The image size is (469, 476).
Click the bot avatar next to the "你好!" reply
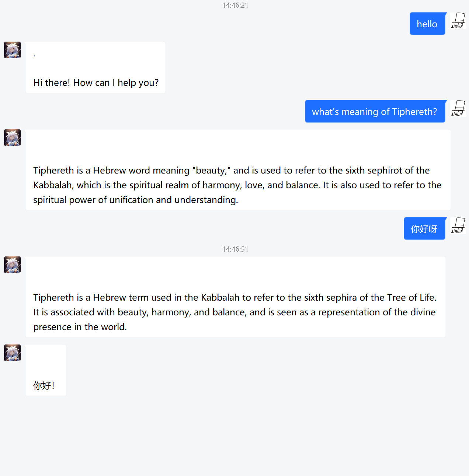[12, 353]
